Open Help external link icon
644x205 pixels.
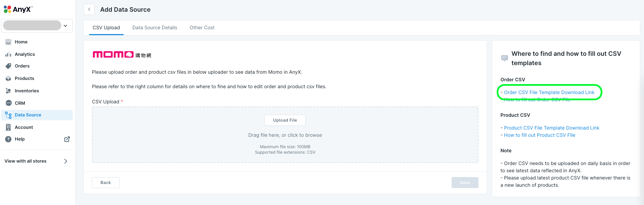point(67,139)
